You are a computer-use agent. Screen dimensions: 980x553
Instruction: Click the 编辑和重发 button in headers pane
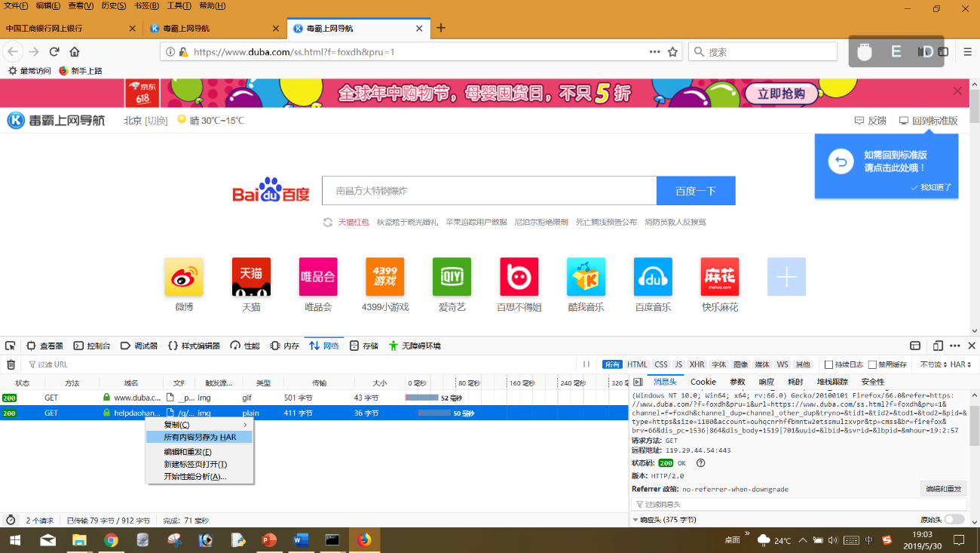tap(943, 489)
